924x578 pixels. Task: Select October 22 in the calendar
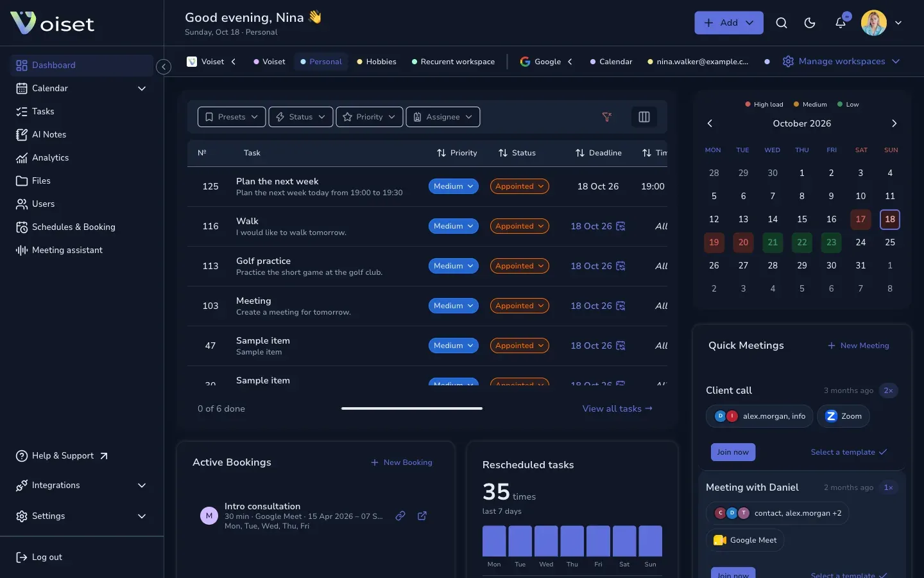pyautogui.click(x=802, y=243)
